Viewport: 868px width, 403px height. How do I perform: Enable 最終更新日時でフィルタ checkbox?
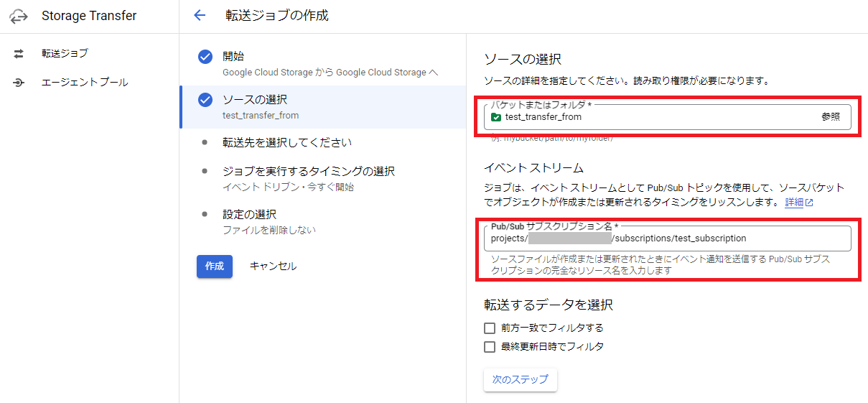coord(490,346)
